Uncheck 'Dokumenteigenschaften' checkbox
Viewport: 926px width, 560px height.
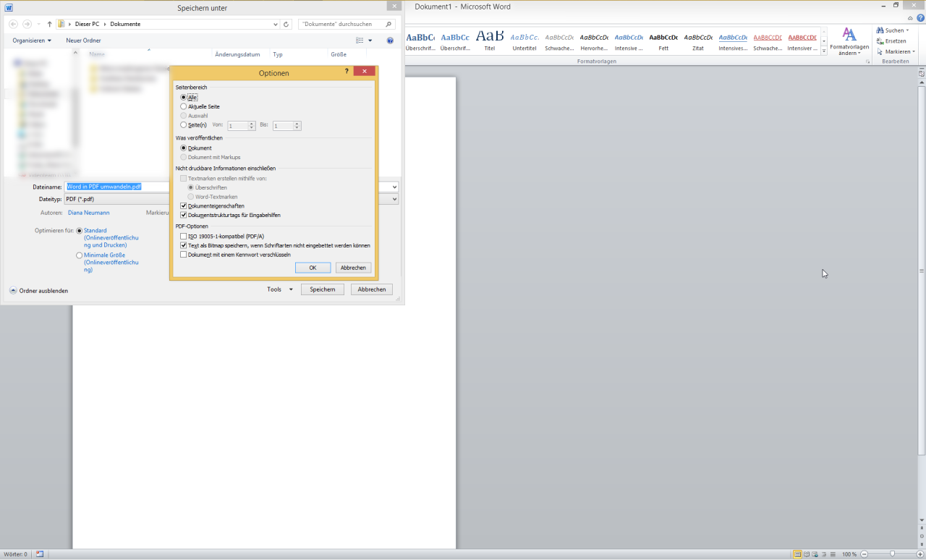[x=184, y=206]
